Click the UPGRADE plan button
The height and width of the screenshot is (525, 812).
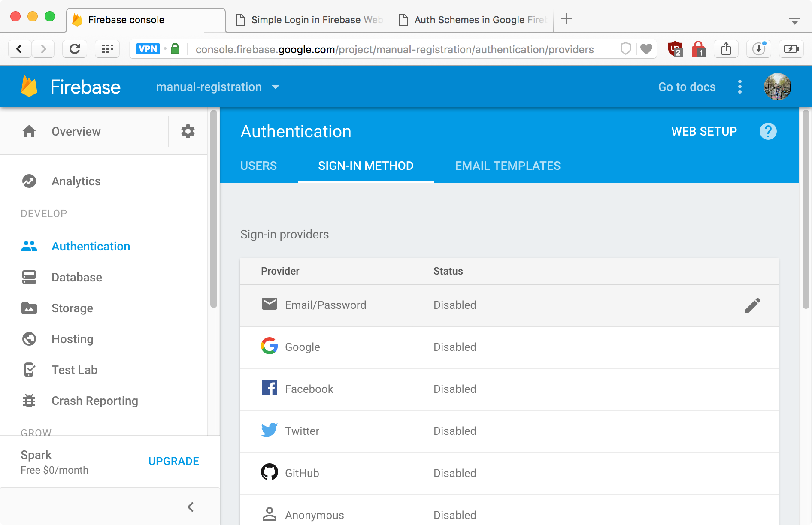tap(174, 461)
